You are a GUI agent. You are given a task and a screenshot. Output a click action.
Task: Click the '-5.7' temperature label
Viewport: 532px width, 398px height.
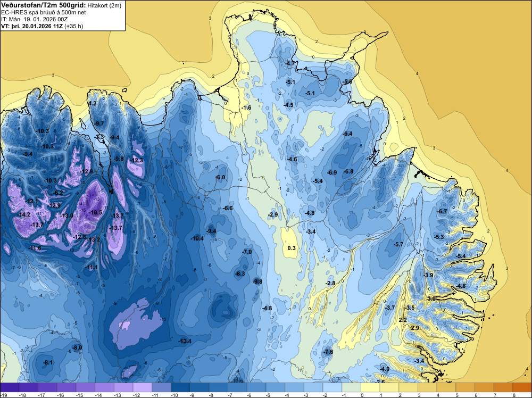pos(398,244)
